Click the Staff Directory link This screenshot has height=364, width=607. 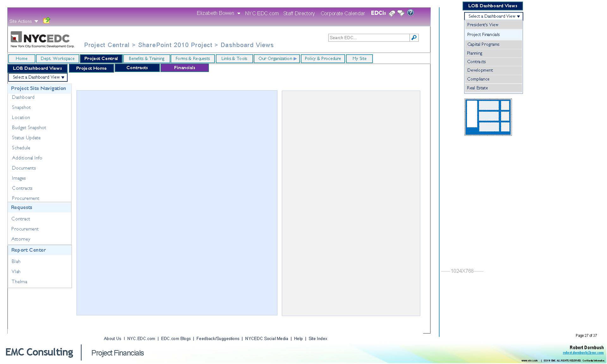point(299,13)
